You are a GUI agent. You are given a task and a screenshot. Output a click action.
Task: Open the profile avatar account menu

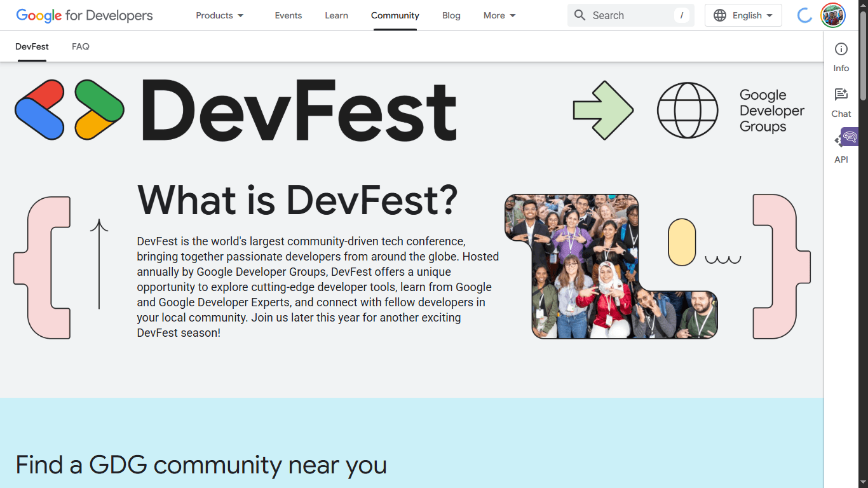click(x=832, y=15)
